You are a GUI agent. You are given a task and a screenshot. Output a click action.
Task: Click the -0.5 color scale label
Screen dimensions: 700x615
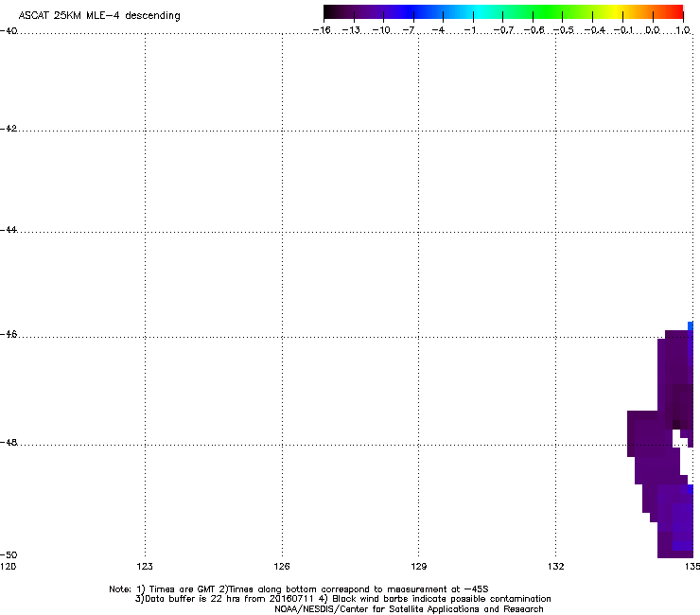(x=564, y=30)
